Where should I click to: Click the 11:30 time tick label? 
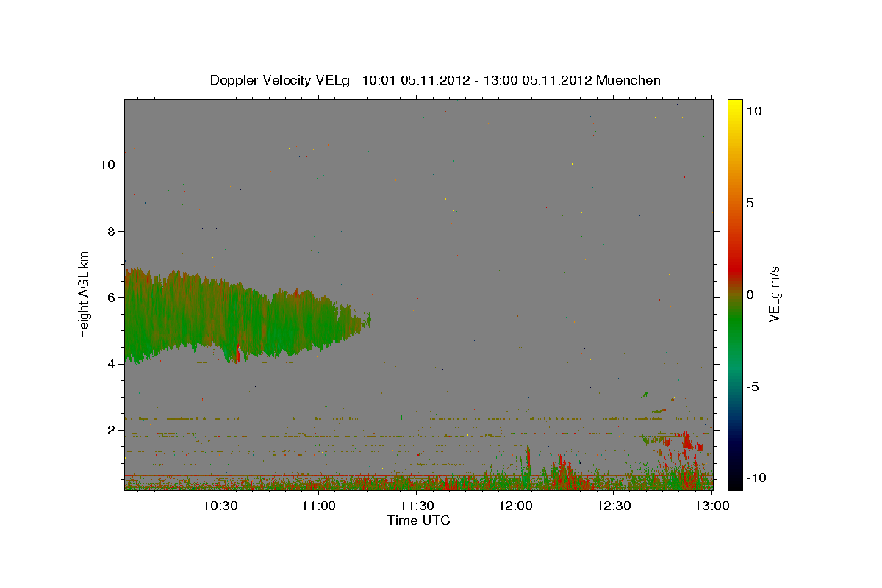pos(417,506)
